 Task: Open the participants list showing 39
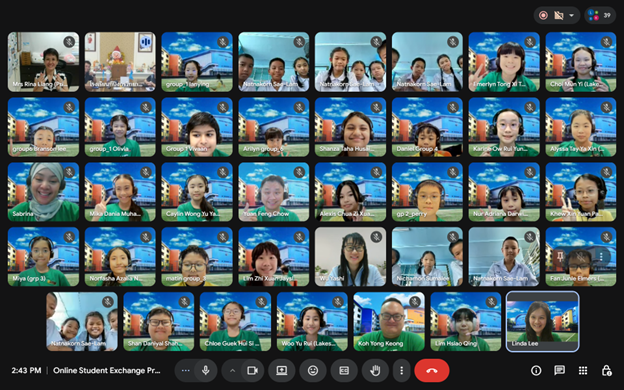(600, 15)
